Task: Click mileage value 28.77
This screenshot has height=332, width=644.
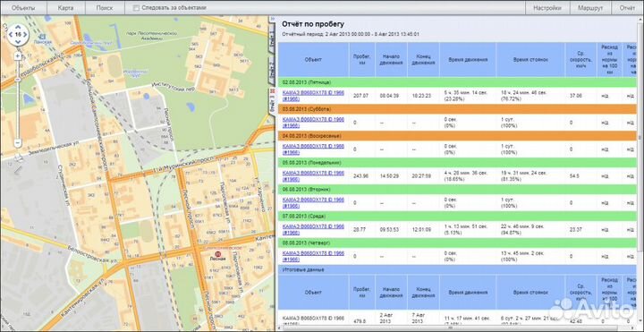Action: tap(360, 229)
